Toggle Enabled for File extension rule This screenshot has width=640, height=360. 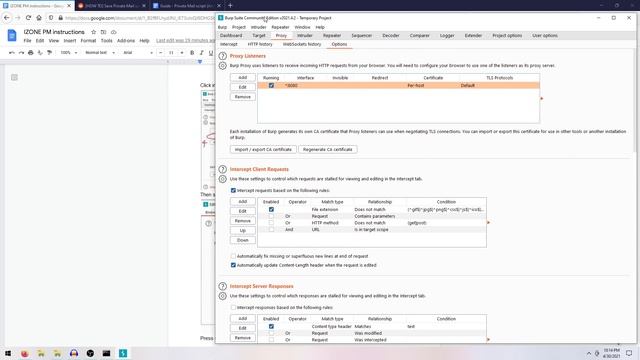(271, 209)
